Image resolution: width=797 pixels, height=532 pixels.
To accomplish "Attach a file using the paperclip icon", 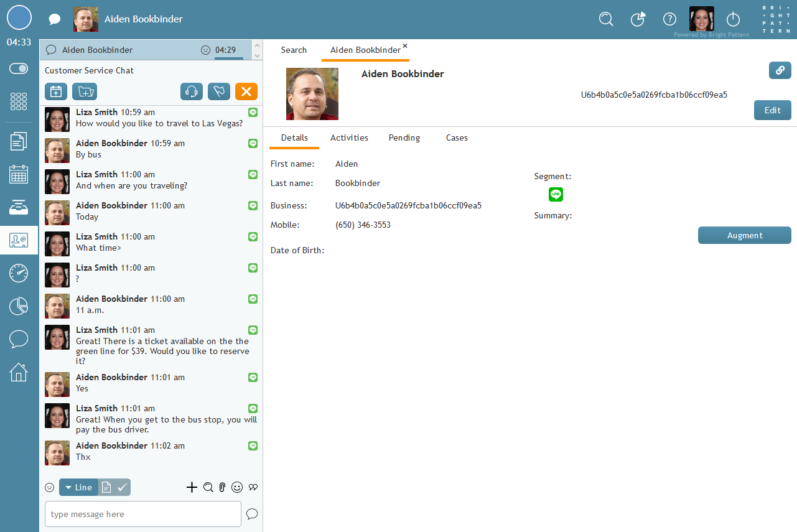I will click(221, 487).
